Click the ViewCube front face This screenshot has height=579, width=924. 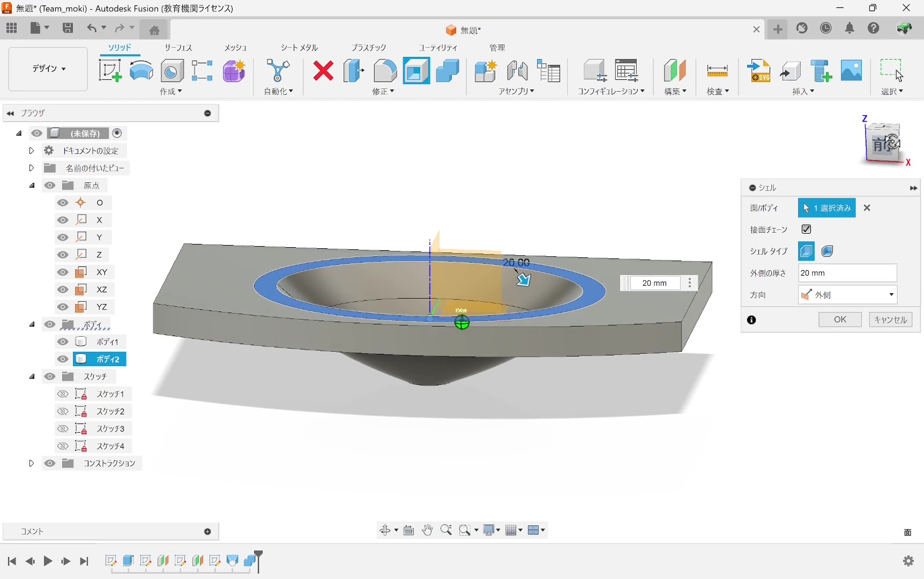pyautogui.click(x=881, y=144)
